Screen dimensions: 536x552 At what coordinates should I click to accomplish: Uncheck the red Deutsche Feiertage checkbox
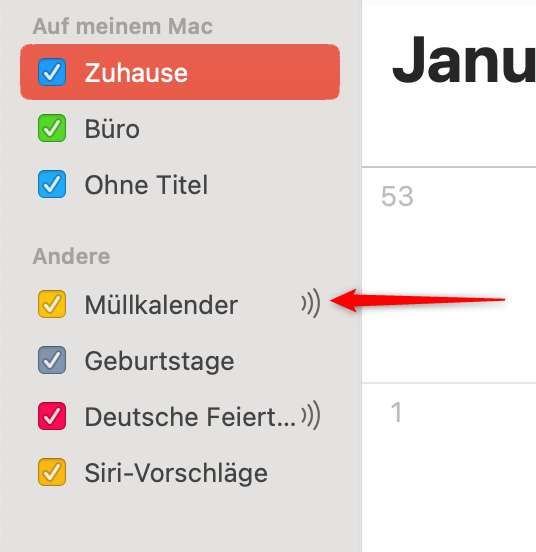(52, 416)
